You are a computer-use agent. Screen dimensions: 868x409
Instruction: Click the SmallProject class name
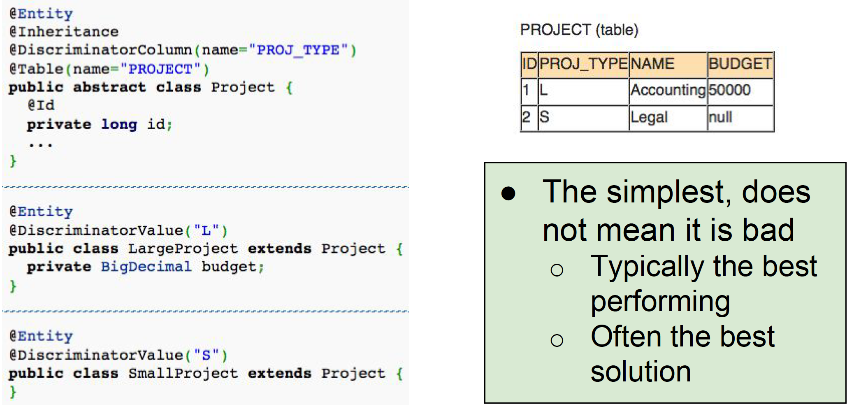coord(183,373)
